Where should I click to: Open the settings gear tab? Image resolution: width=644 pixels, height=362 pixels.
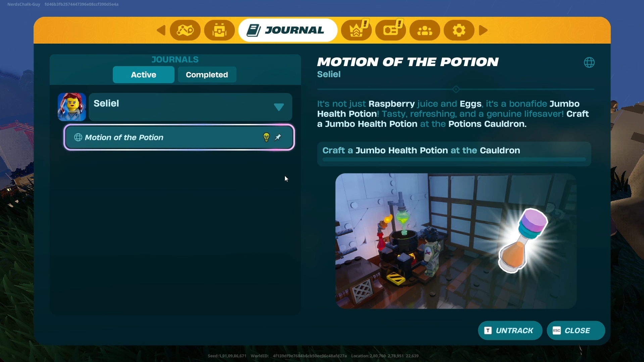(x=459, y=31)
